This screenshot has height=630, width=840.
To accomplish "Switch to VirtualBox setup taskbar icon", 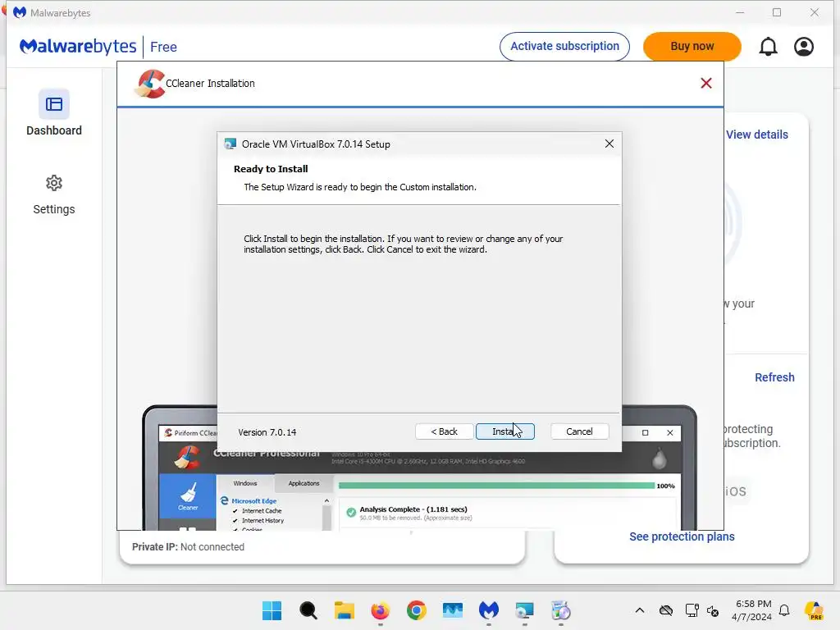I will tap(524, 610).
